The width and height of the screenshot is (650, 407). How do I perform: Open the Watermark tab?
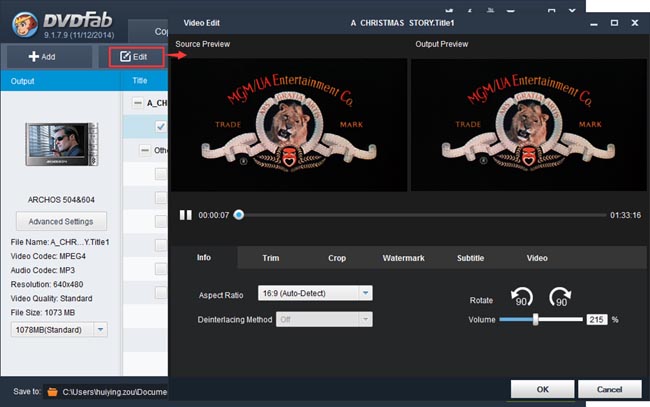click(403, 258)
